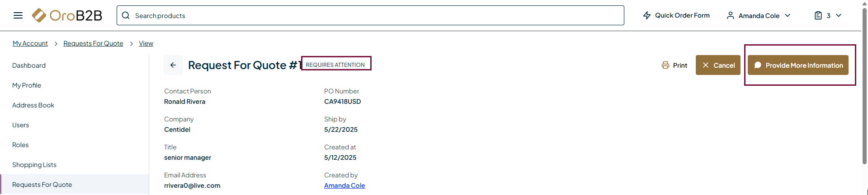This screenshot has height=195, width=868.
Task: Select Requests For Quote sidebar item
Action: [42, 185]
